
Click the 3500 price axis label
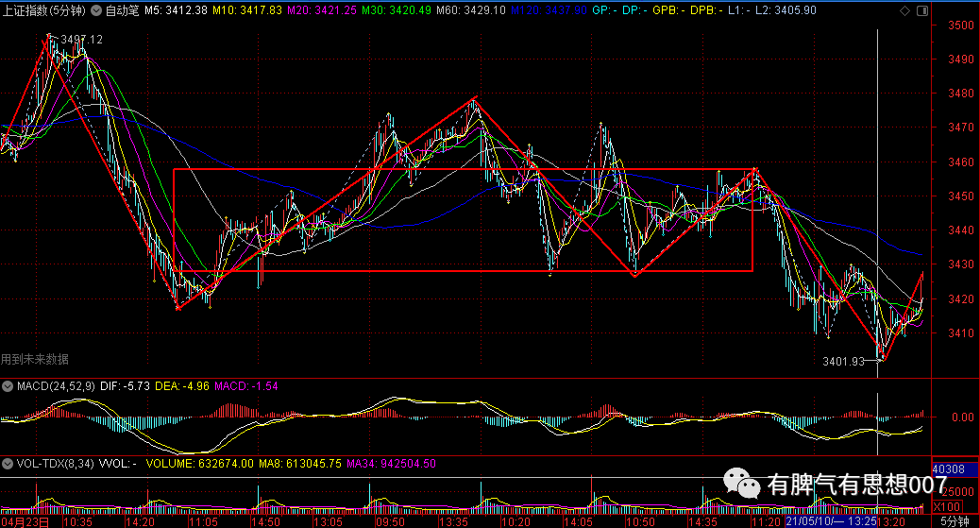(x=961, y=26)
